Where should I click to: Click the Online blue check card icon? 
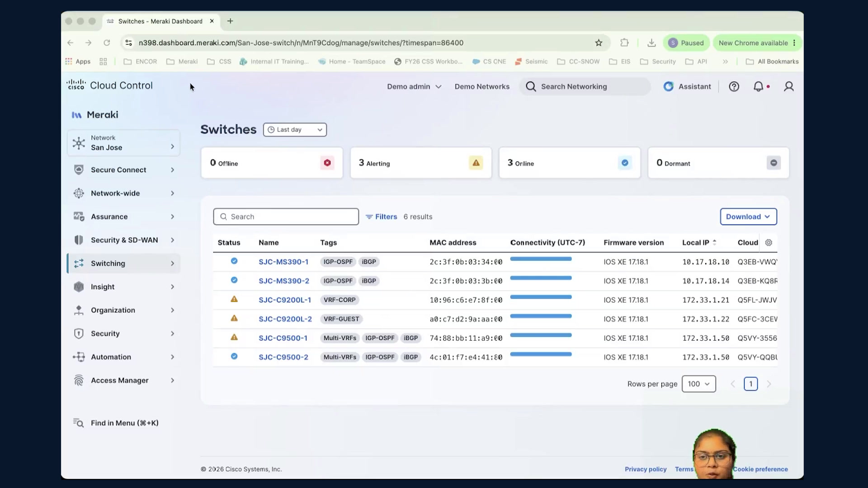625,163
